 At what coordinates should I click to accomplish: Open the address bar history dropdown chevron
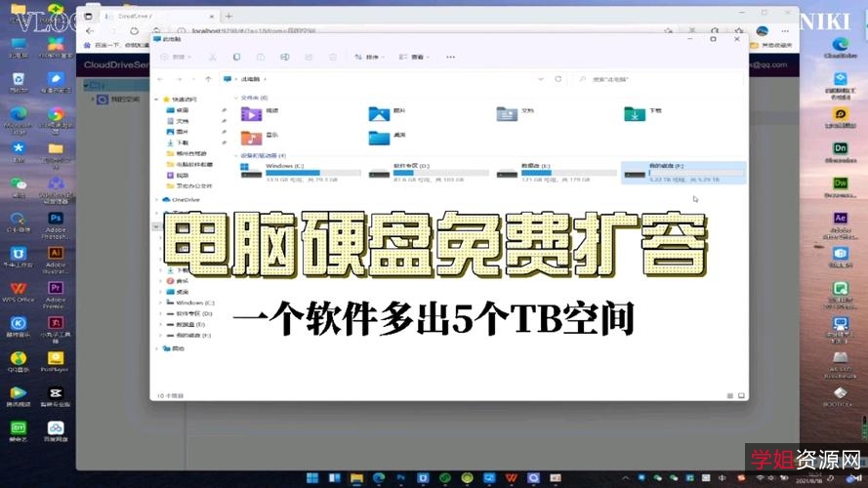541,79
